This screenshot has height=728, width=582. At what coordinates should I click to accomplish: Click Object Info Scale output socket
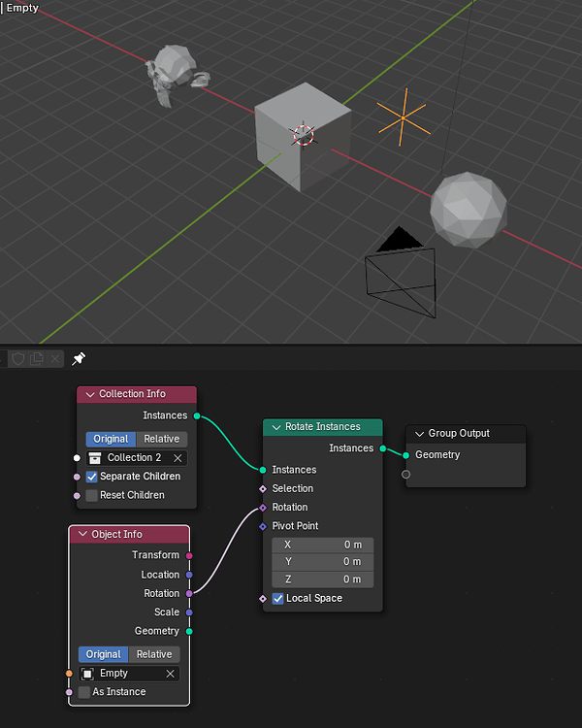point(189,612)
